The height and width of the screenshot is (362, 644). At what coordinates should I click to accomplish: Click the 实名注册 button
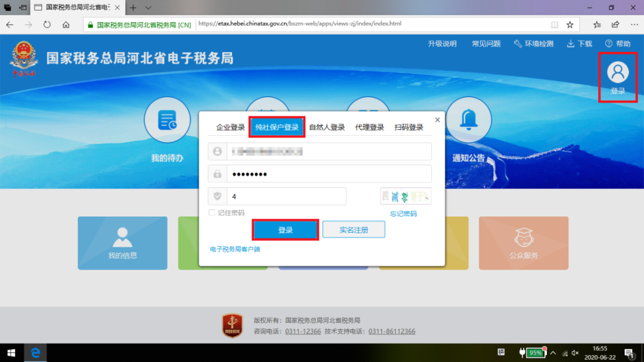[354, 230]
